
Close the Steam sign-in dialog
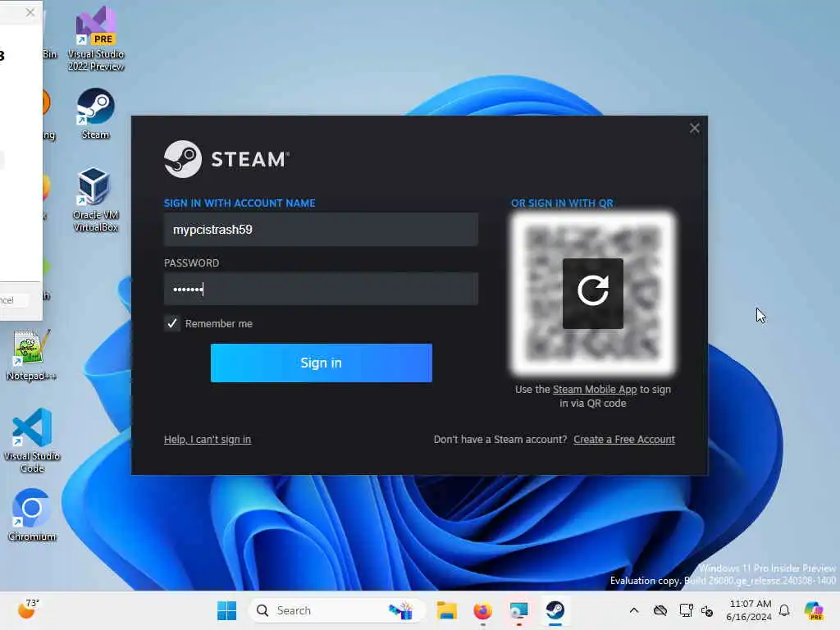694,128
